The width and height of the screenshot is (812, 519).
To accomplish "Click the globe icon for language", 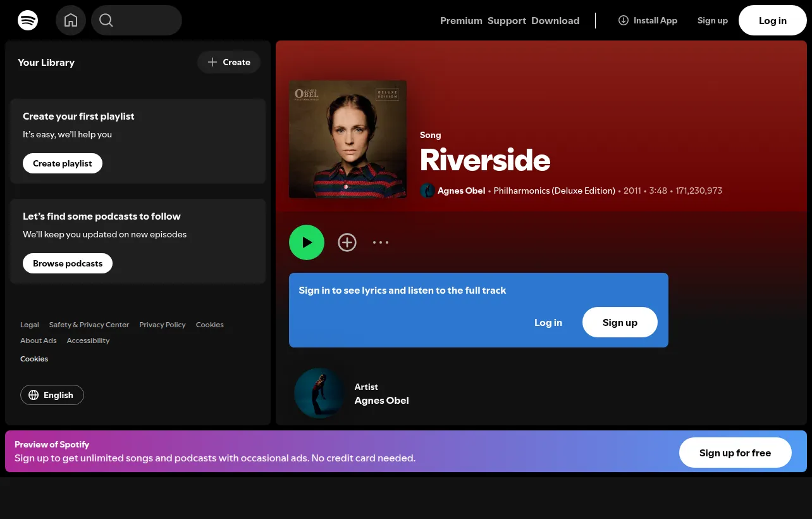I will [x=34, y=395].
